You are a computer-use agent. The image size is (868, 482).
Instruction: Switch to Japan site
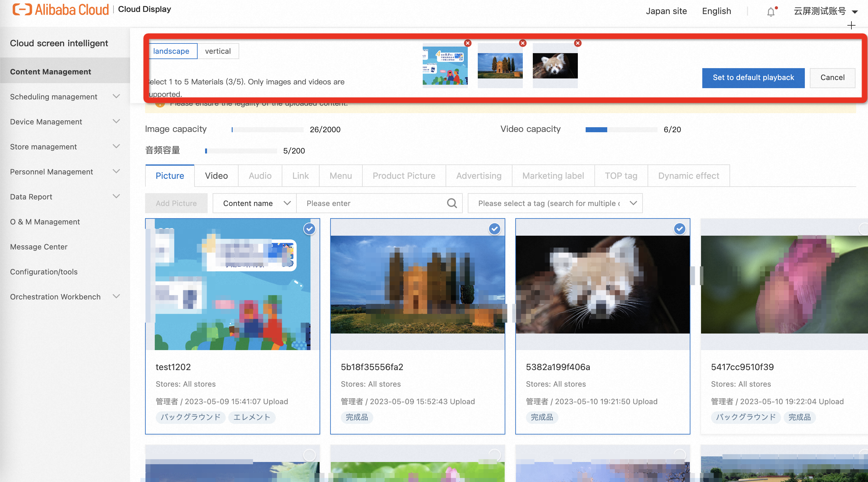click(x=666, y=11)
